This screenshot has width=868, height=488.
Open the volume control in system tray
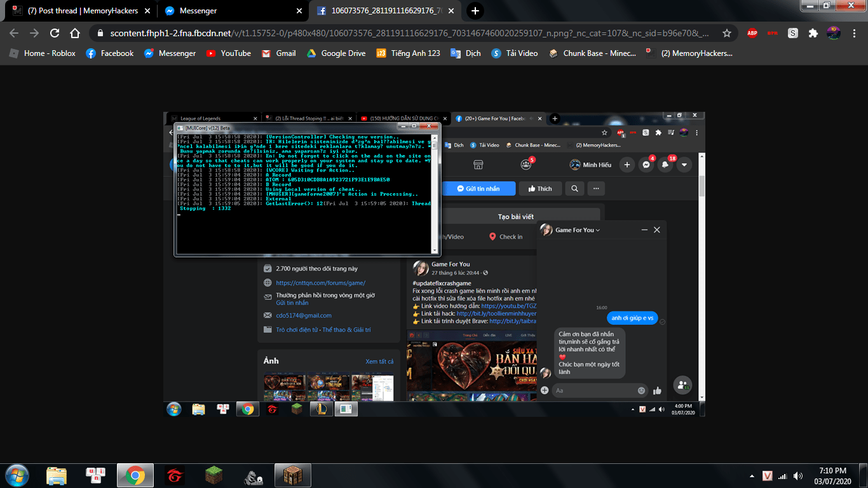(797, 475)
